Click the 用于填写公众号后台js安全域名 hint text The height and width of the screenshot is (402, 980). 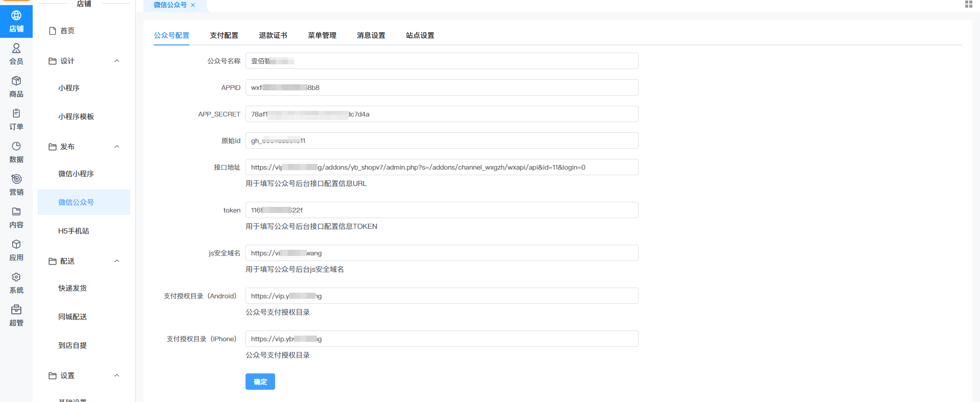tap(295, 269)
